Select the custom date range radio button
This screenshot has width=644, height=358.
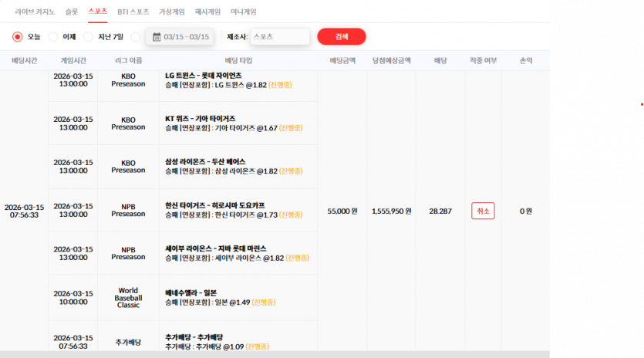pyautogui.click(x=136, y=37)
